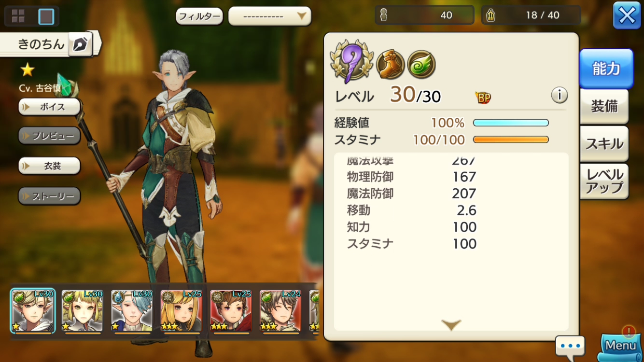The width and height of the screenshot is (644, 362).
Task: Tap the pen edit icon beside きのちん
Action: [80, 44]
